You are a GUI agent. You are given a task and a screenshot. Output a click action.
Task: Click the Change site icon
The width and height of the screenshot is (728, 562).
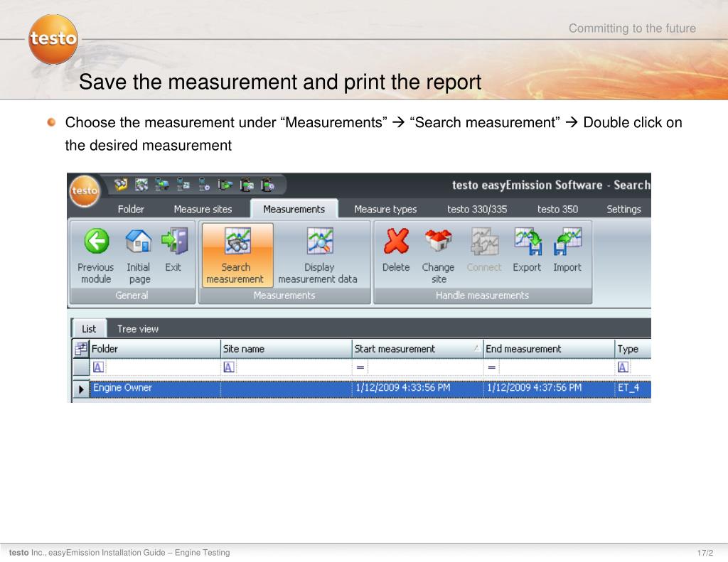[x=438, y=241]
